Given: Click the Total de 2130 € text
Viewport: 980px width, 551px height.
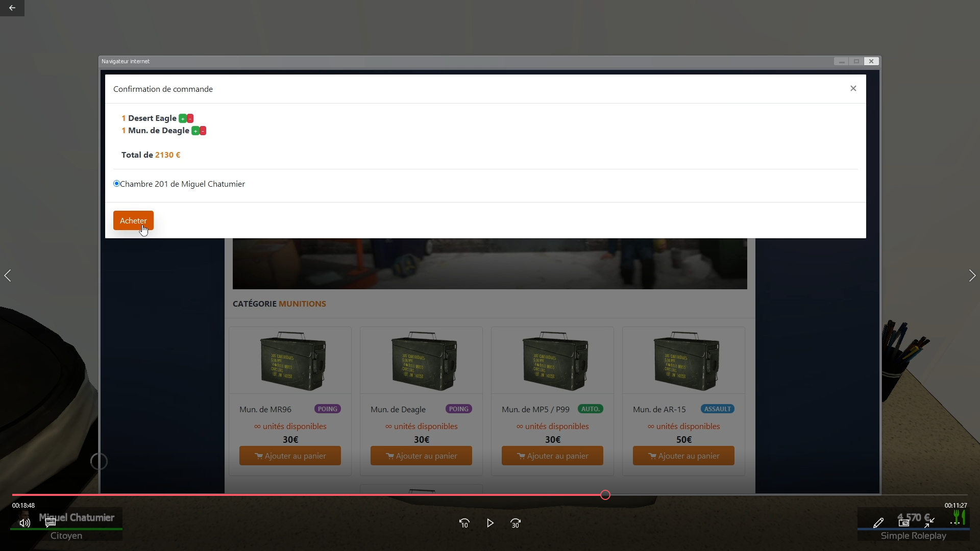Looking at the screenshot, I should [x=151, y=155].
